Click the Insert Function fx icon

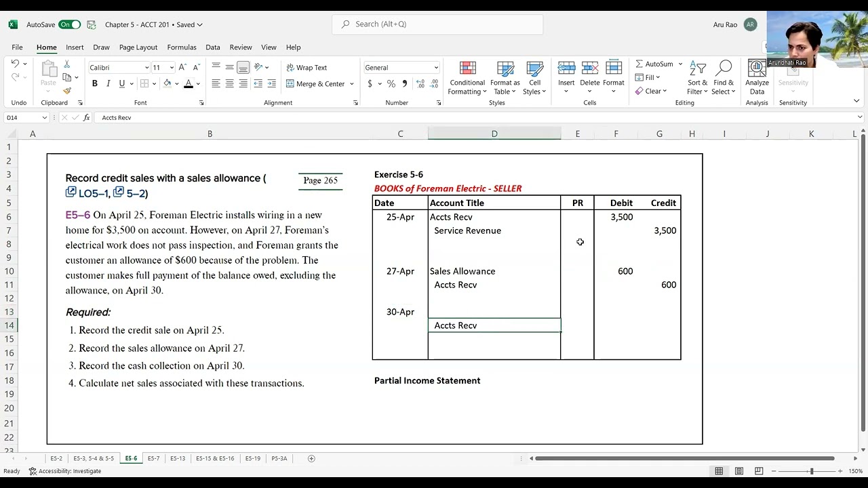(86, 117)
